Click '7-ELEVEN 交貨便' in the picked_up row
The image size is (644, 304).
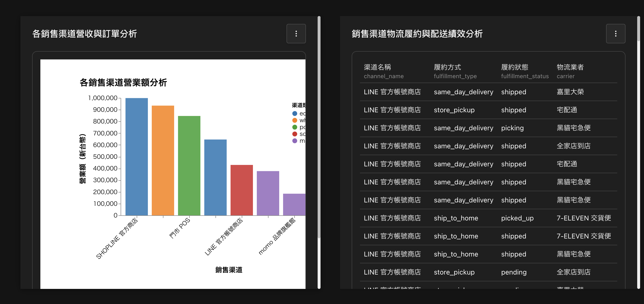pyautogui.click(x=584, y=218)
